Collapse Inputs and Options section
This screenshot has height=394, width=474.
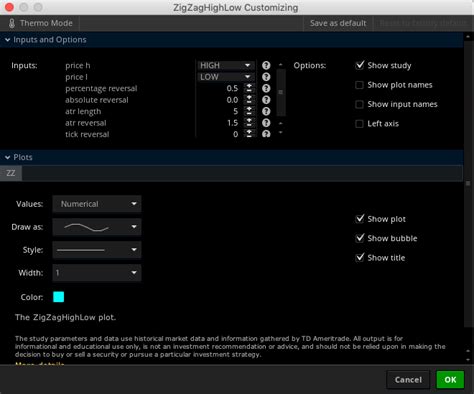[x=8, y=40]
